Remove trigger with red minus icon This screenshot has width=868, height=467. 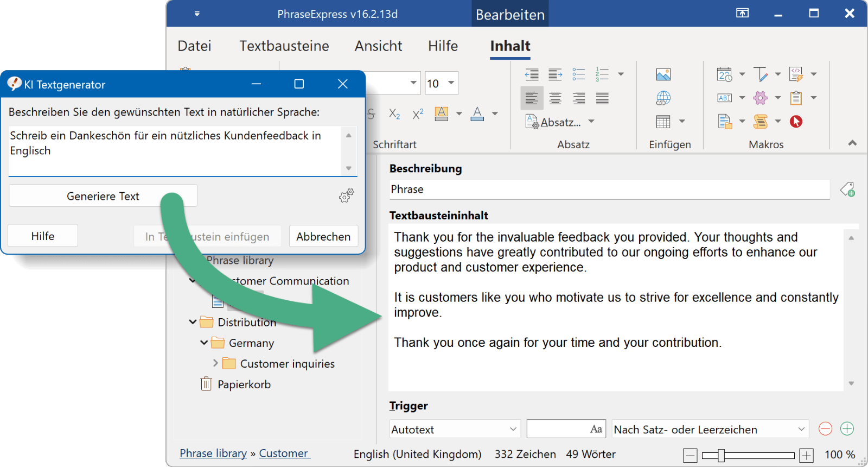(x=825, y=429)
